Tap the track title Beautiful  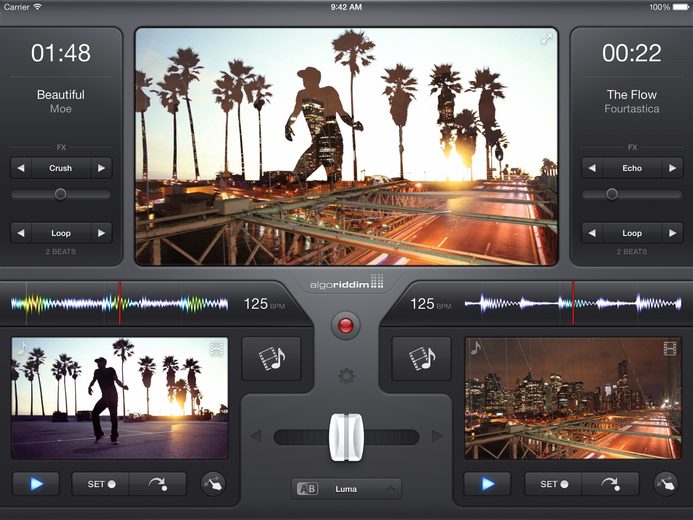(x=61, y=95)
